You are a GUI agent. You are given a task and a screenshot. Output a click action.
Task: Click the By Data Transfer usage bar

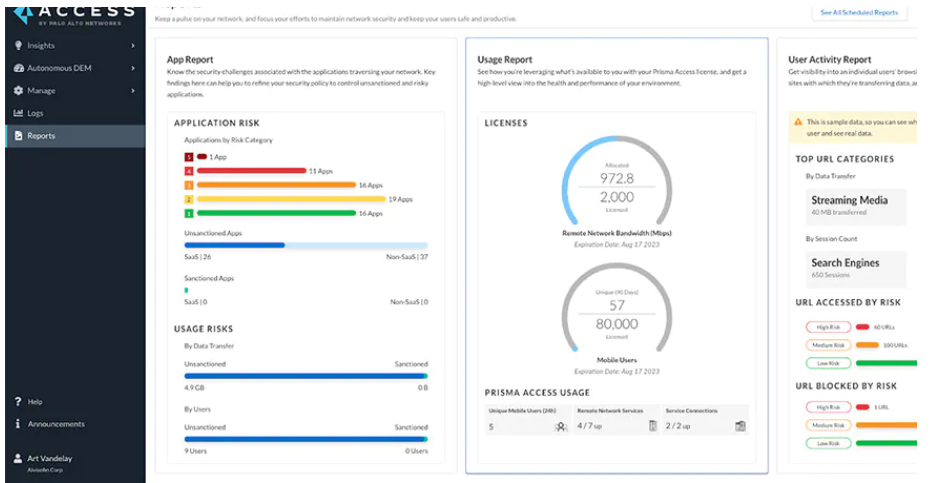point(306,376)
